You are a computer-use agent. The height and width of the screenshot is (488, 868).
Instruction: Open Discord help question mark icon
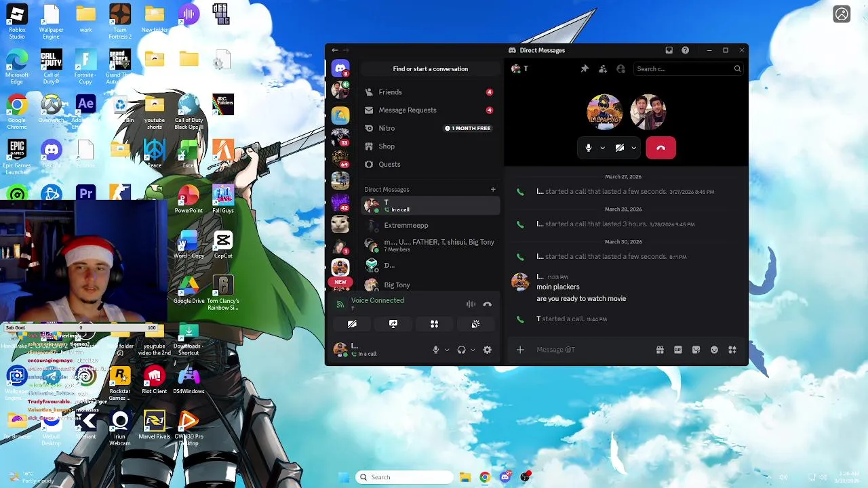tap(685, 50)
